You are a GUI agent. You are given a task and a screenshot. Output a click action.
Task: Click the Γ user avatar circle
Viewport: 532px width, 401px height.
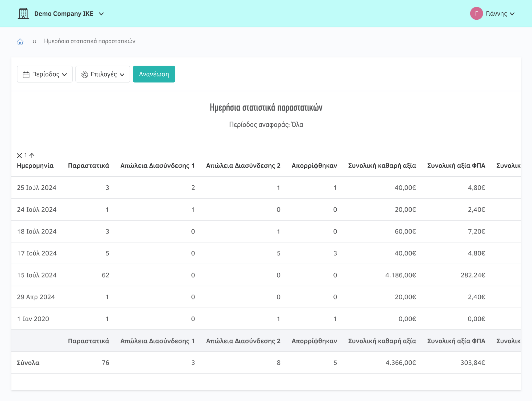pyautogui.click(x=476, y=14)
